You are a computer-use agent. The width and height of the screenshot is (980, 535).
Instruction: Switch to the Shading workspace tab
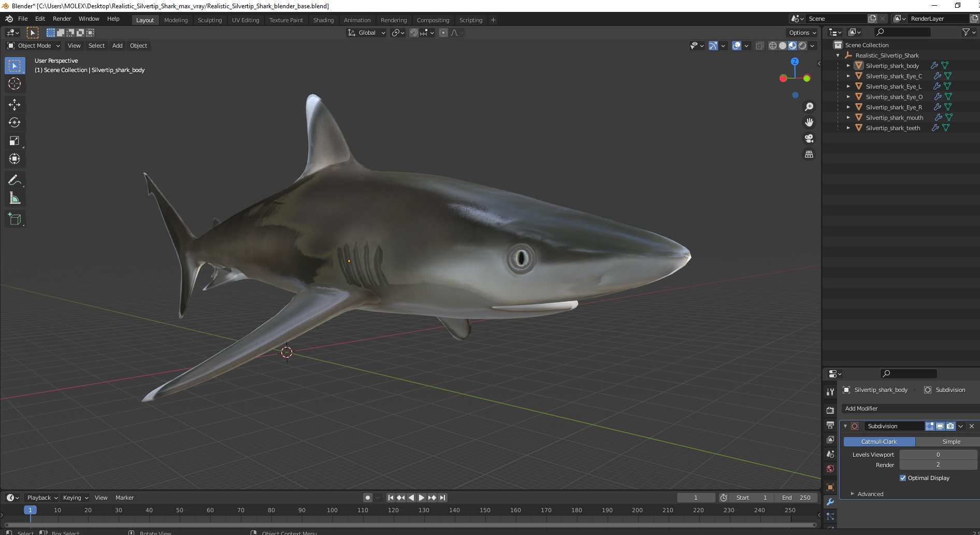(323, 20)
